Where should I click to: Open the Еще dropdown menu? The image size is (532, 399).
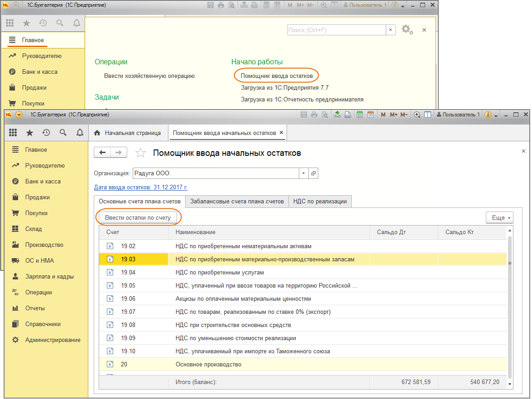(500, 218)
